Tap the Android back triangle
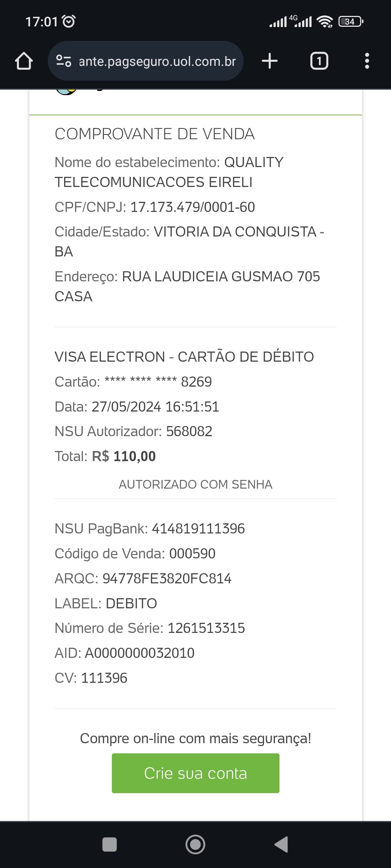This screenshot has width=391, height=868. (x=281, y=844)
